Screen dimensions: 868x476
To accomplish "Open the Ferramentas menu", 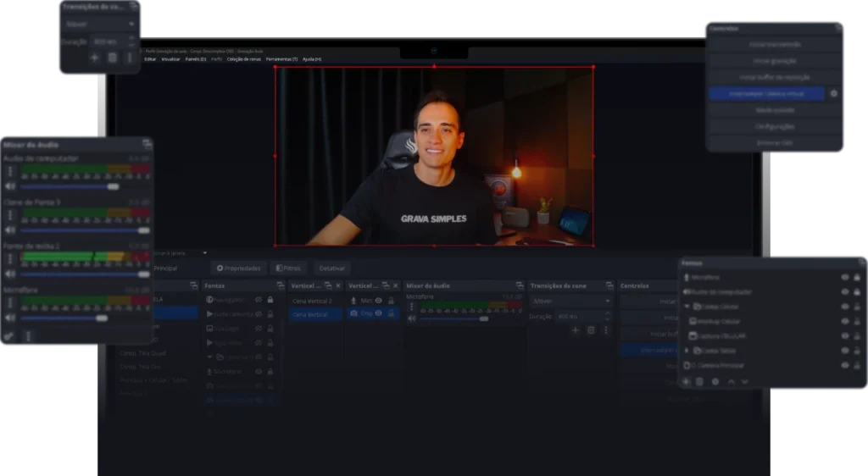I will (281, 59).
